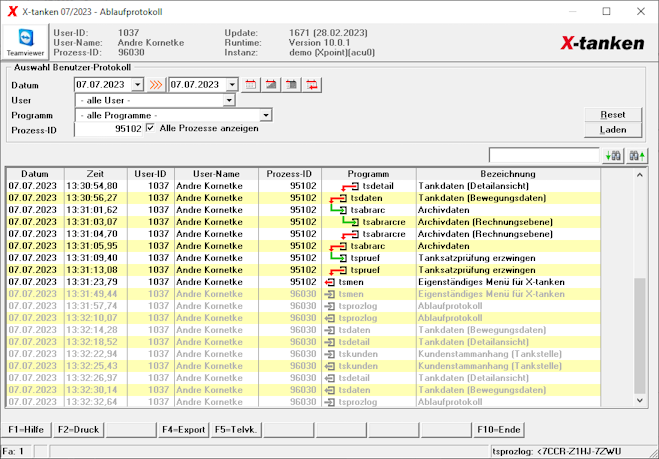Click the calendar icon with grey right half

point(291,85)
